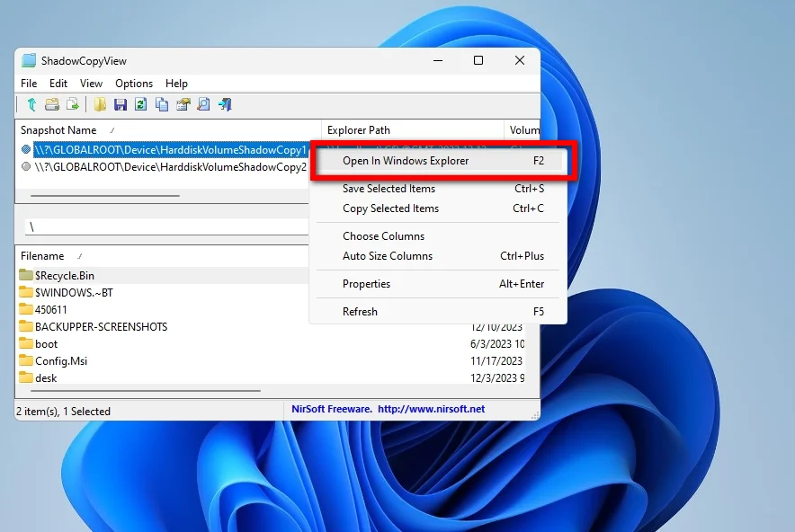Screen dimensions: 795x532
Task: Click the path input field showing backslash
Action: point(167,226)
